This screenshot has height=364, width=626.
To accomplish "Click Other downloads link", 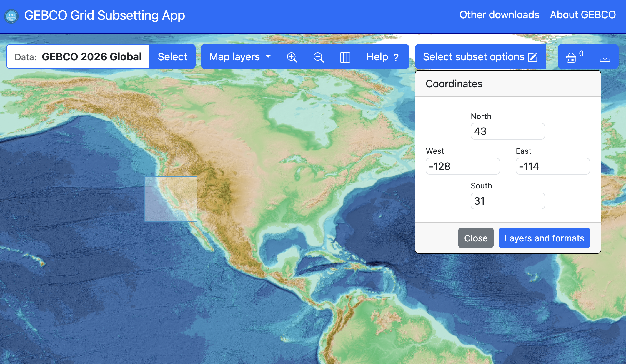I will pyautogui.click(x=499, y=15).
